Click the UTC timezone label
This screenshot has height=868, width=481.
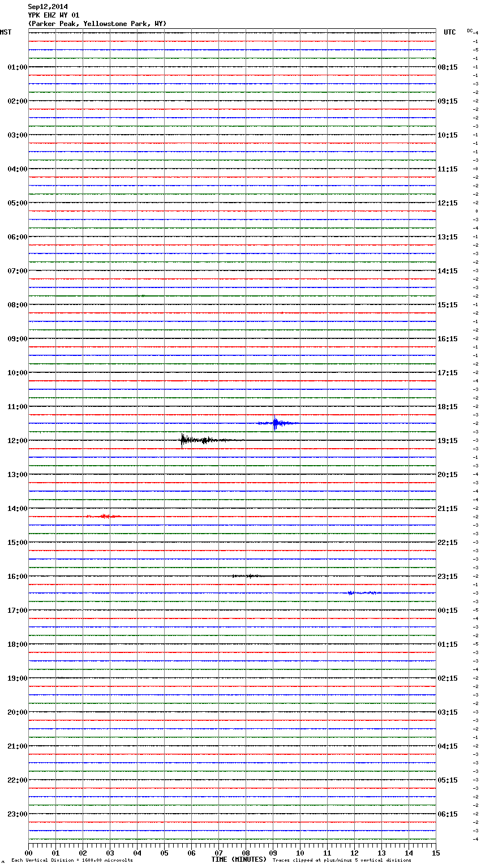[450, 32]
